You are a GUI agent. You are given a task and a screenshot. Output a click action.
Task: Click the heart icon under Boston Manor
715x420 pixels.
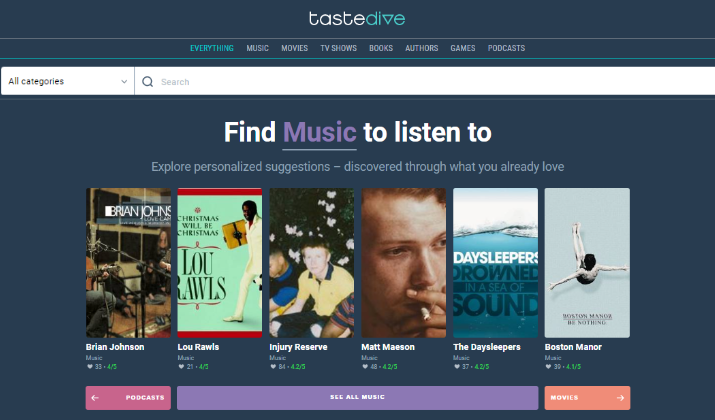(x=549, y=367)
